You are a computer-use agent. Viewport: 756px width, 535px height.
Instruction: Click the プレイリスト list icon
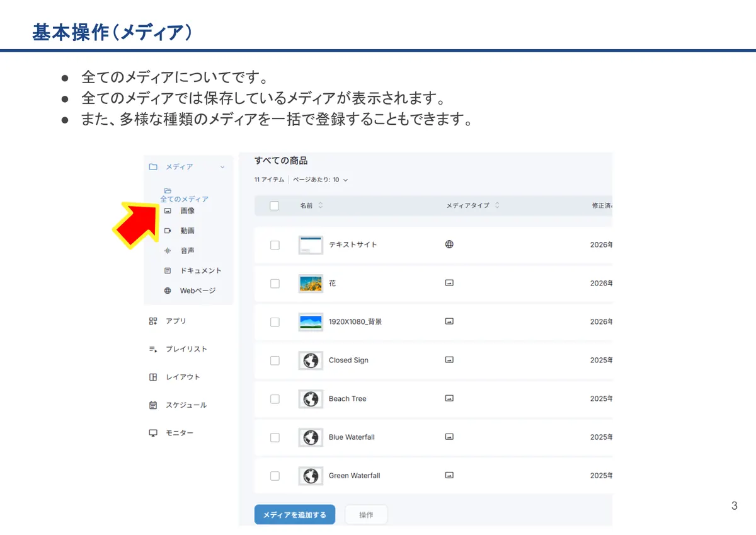[x=152, y=349]
